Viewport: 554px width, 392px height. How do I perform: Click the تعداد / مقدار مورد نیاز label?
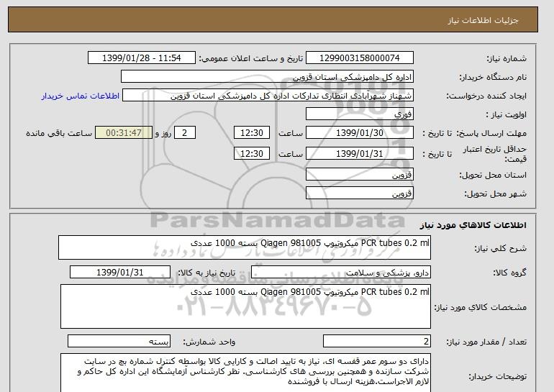click(x=486, y=342)
